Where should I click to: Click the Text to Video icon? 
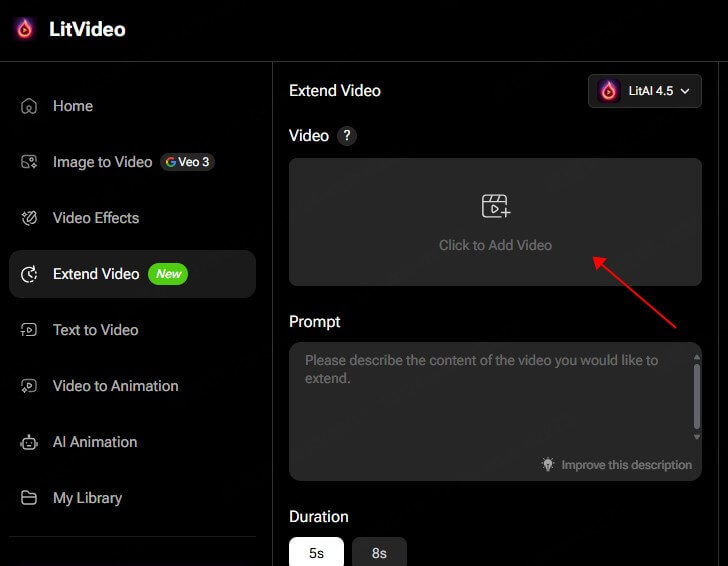pyautogui.click(x=29, y=330)
